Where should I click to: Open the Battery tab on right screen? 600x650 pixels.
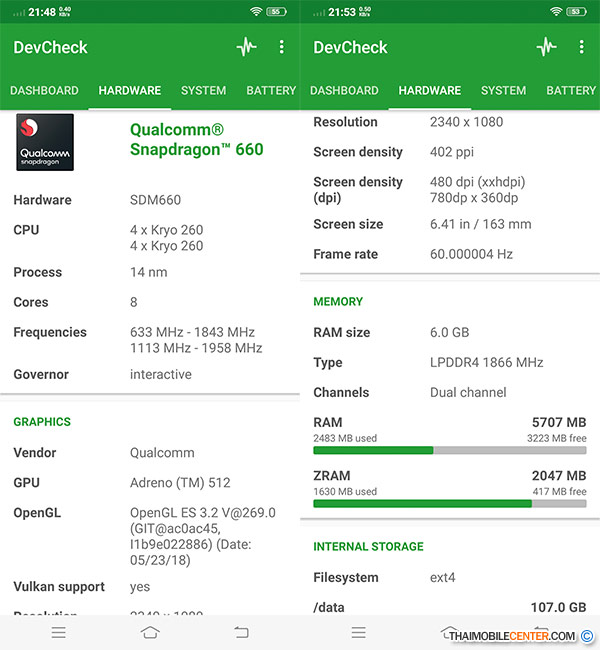571,91
